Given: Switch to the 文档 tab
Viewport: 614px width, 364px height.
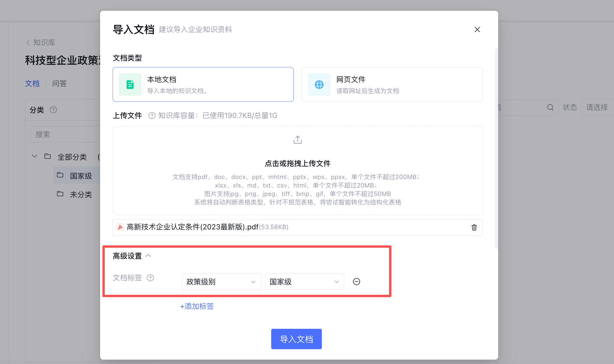Looking at the screenshot, I should pos(32,84).
